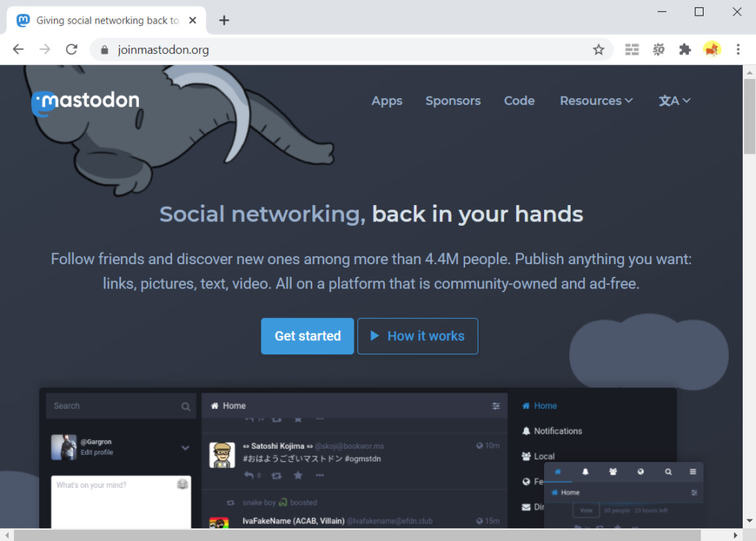Open the Sponsors page
This screenshot has height=541, width=756.
[453, 100]
